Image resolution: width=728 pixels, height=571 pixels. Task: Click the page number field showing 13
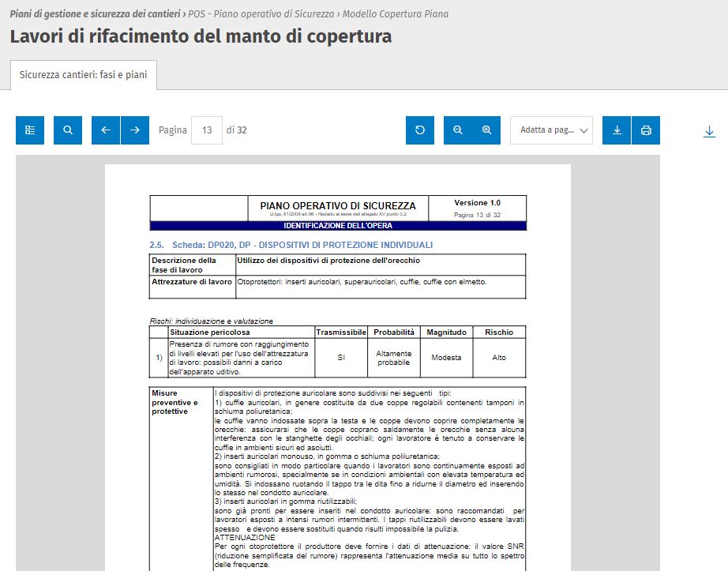207,130
